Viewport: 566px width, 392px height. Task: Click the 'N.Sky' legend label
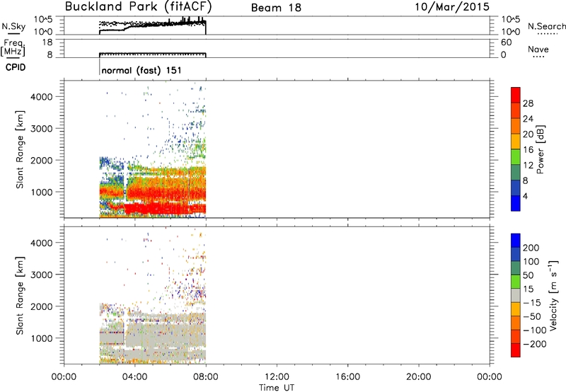pos(13,26)
